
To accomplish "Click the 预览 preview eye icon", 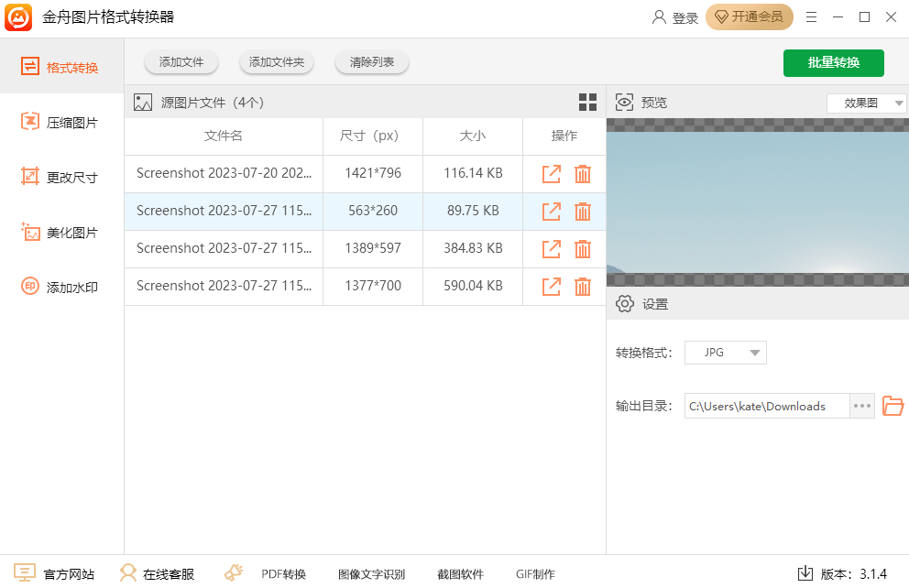I will click(624, 102).
